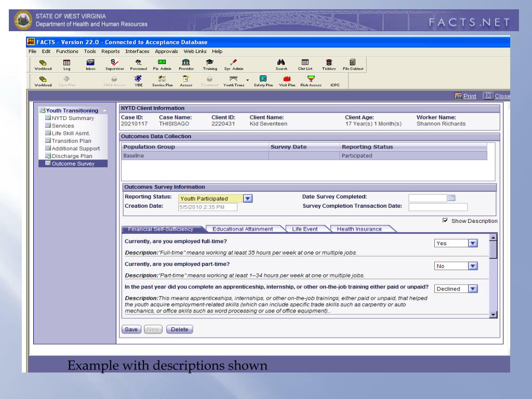Screen dimensions: 532x399
Task: Select Transition Plan in the tree
Action: [x=69, y=141]
